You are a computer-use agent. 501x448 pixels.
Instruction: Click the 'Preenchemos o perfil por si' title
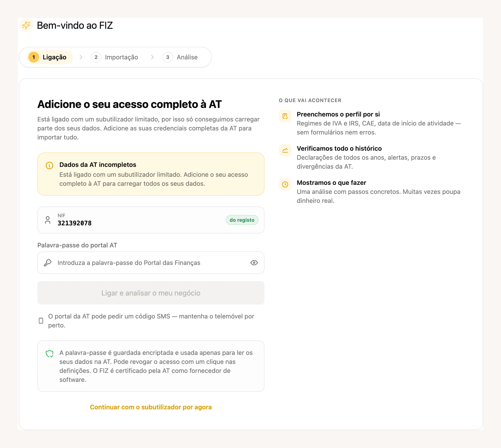click(338, 114)
